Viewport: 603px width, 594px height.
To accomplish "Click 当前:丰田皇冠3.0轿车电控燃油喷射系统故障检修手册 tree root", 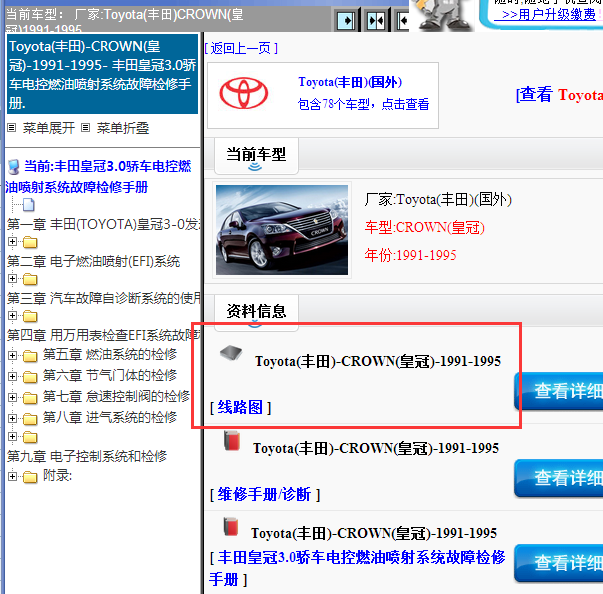I will (99, 177).
